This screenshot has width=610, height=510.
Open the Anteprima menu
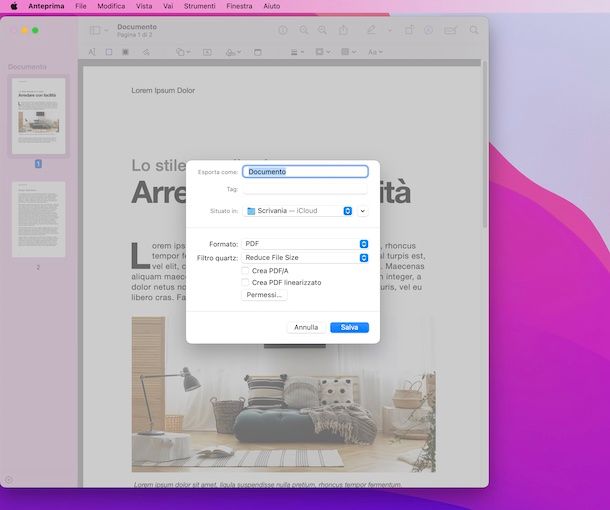(46, 6)
